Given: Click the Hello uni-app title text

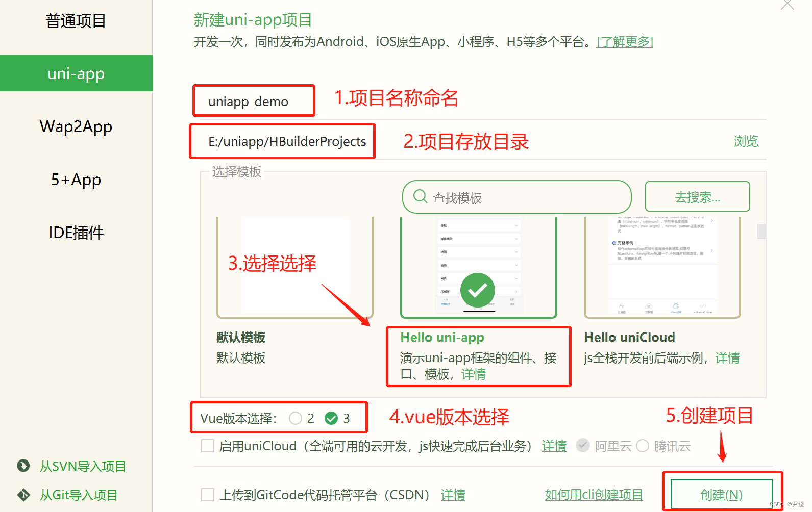Looking at the screenshot, I should (x=442, y=337).
